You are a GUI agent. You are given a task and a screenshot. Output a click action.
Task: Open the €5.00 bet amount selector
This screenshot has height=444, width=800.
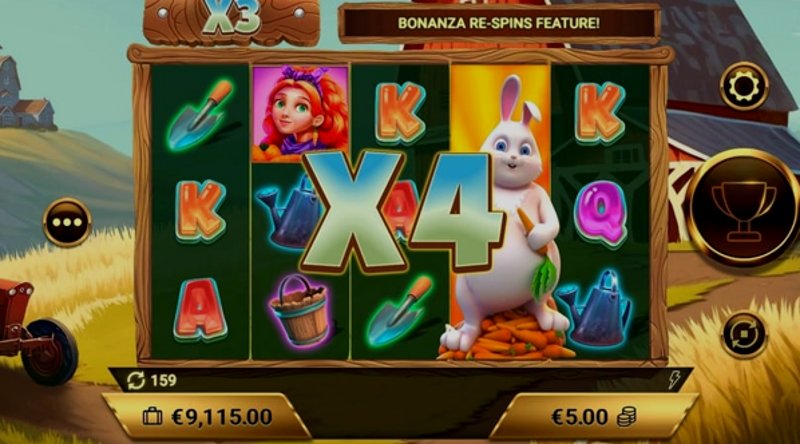[x=593, y=416]
